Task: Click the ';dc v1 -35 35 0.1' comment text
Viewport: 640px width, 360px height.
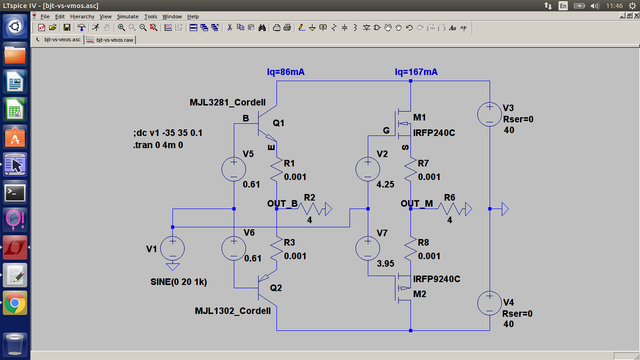Action: [x=168, y=133]
